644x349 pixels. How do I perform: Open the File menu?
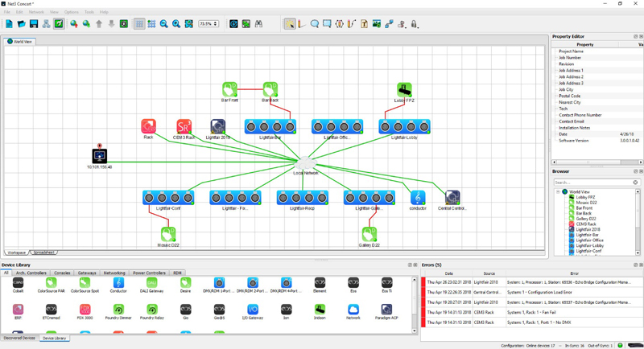pyautogui.click(x=7, y=12)
